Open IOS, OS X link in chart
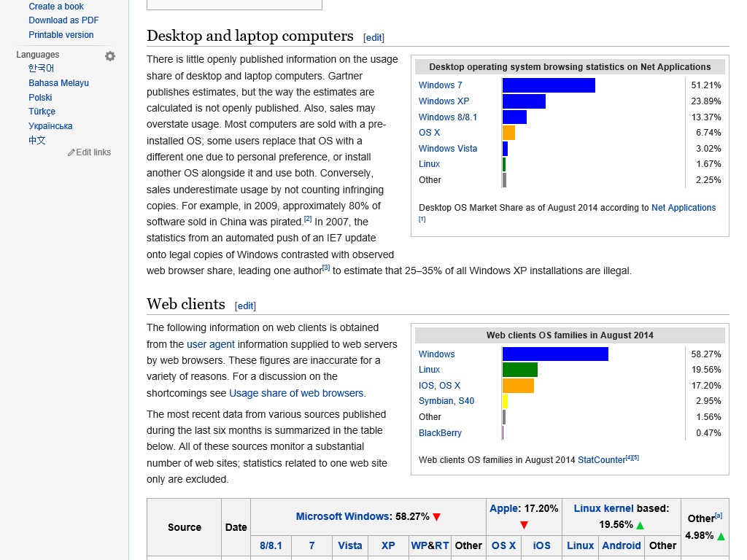 pos(439,386)
